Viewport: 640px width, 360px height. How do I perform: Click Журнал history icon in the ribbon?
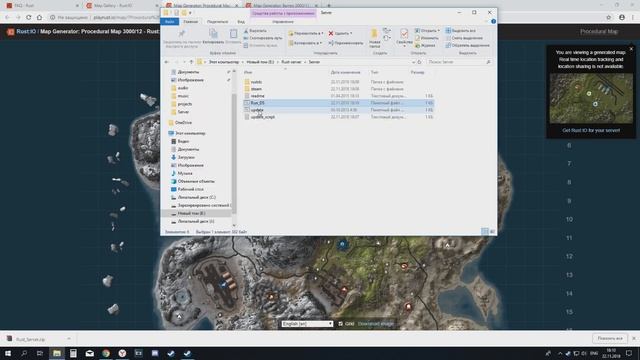pos(418,45)
